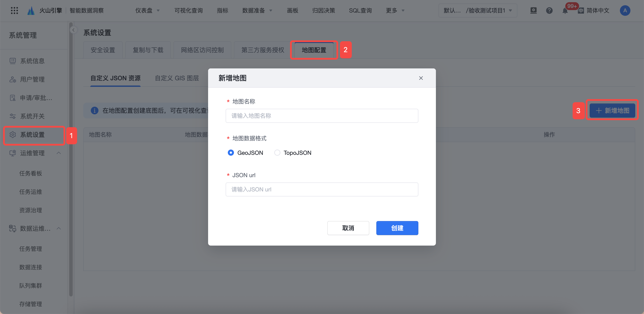Open the help question mark icon
The height and width of the screenshot is (314, 644).
(549, 11)
